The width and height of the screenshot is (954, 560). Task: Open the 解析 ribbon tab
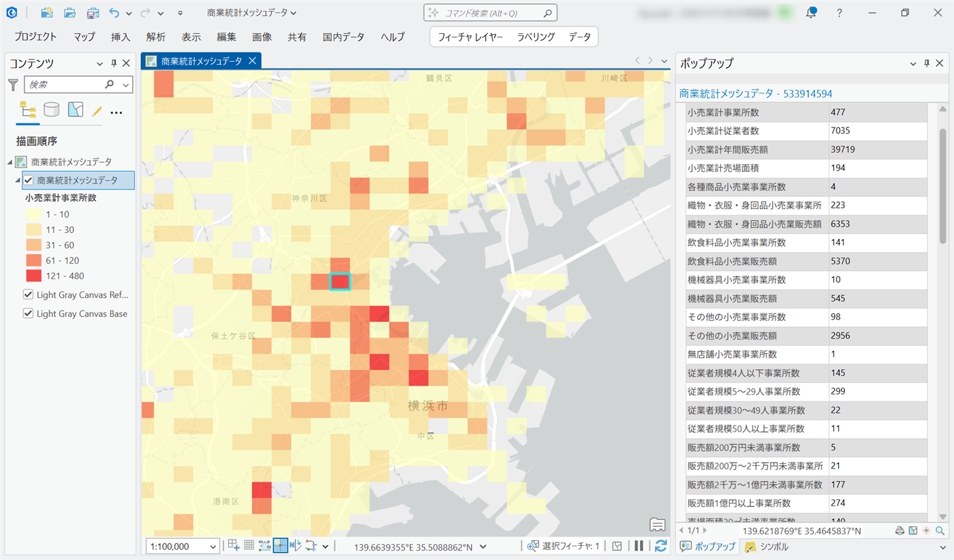point(155,37)
